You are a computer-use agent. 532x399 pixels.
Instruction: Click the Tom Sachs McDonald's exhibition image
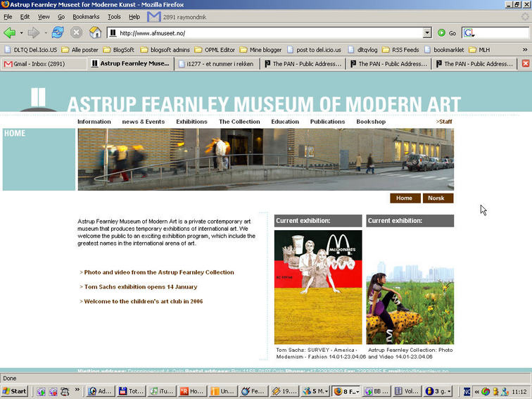point(318,287)
